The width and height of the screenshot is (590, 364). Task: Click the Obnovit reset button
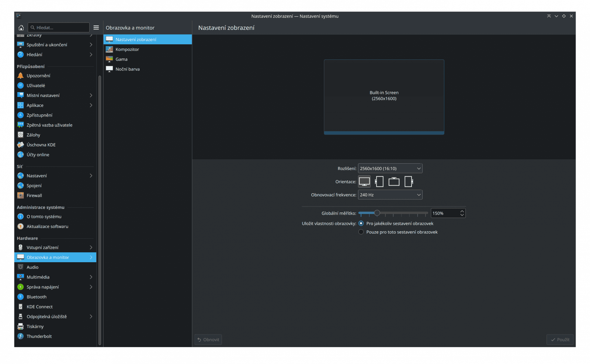pyautogui.click(x=208, y=340)
